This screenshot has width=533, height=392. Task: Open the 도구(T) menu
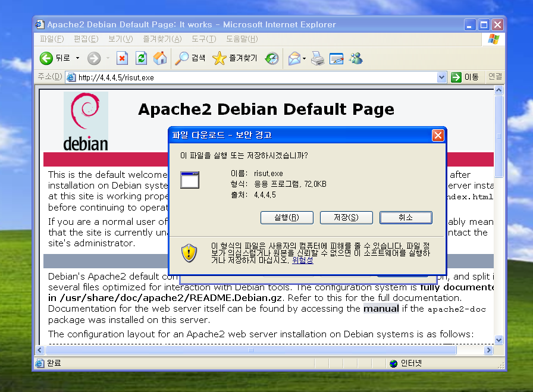[x=203, y=39]
